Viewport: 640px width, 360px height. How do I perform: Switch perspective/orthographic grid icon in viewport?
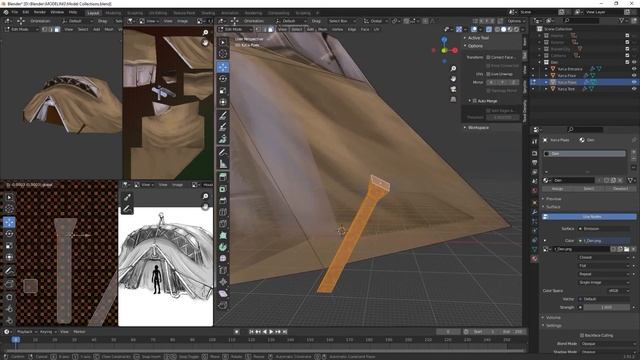[453, 99]
